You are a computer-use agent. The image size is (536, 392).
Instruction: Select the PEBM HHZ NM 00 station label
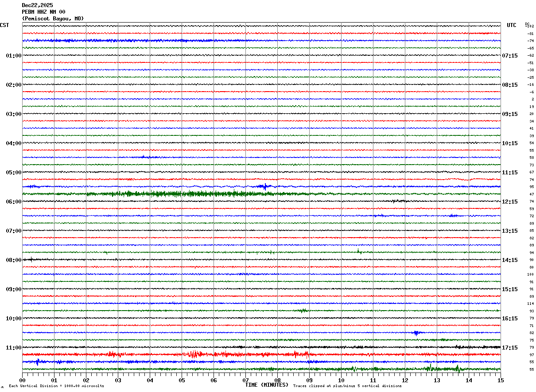(43, 12)
